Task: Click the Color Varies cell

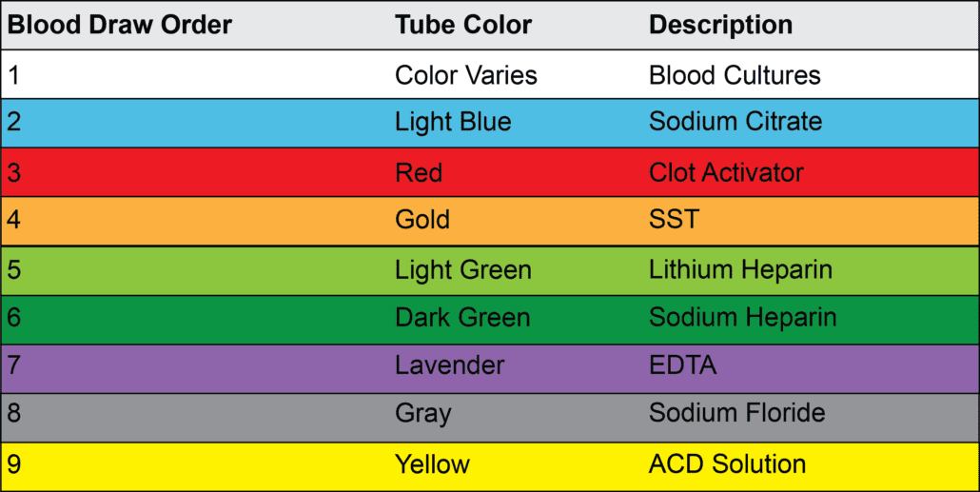Action: tap(466, 74)
